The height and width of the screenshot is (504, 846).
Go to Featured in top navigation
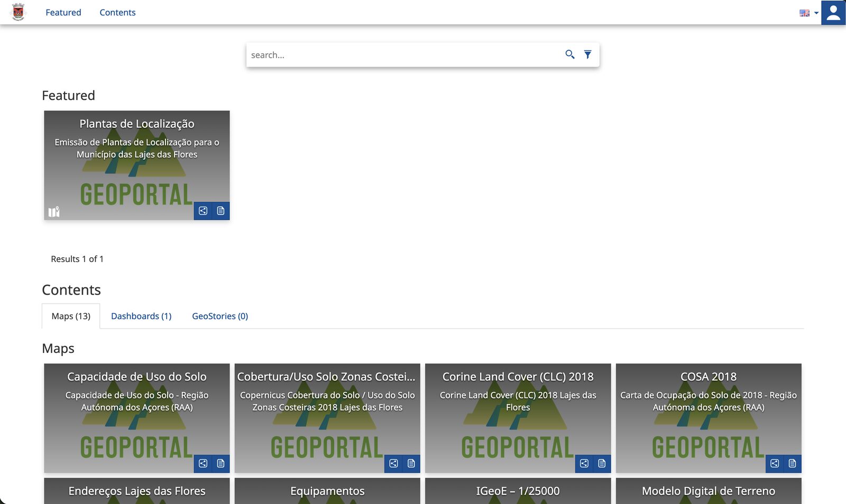63,12
